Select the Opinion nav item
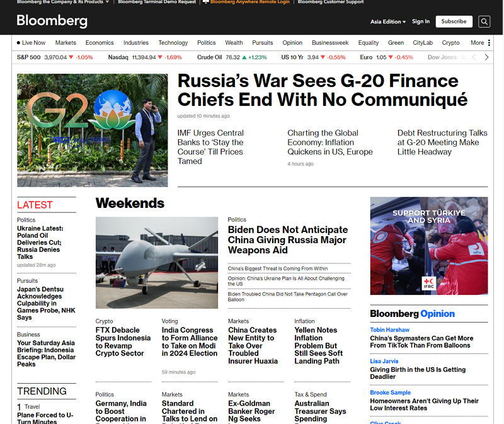Viewport: 504px width, 424px height. point(292,43)
